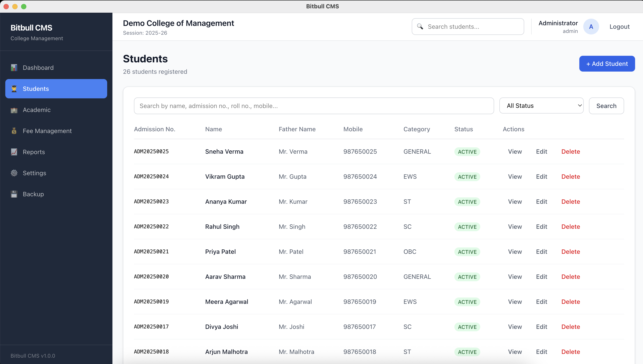Open Settings from the sidebar
The image size is (643, 364).
pyautogui.click(x=56, y=173)
